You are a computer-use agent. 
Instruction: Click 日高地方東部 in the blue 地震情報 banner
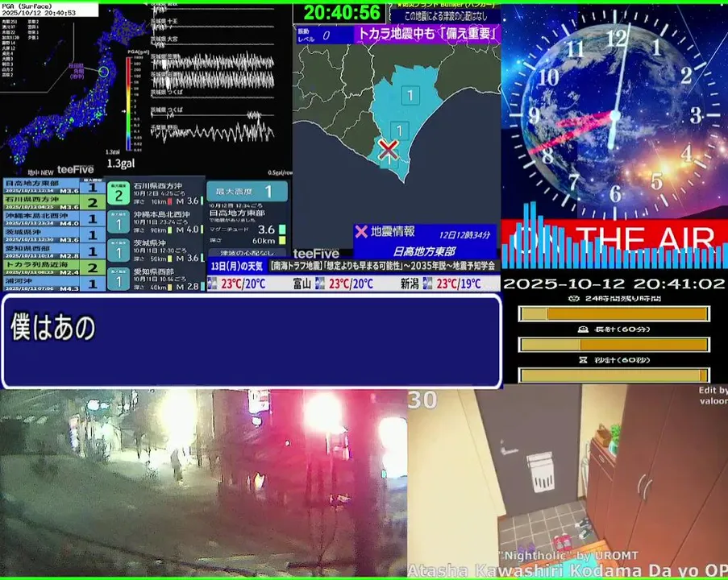point(424,251)
